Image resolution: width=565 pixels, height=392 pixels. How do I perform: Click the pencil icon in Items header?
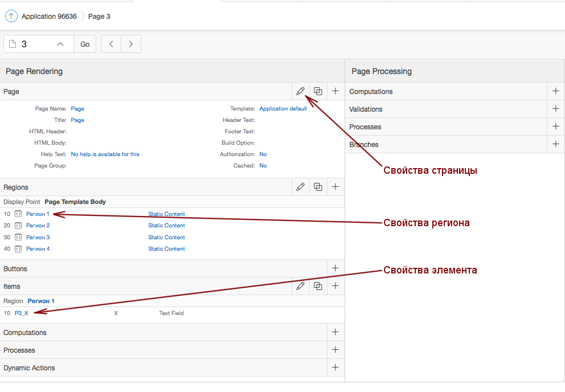pyautogui.click(x=300, y=286)
